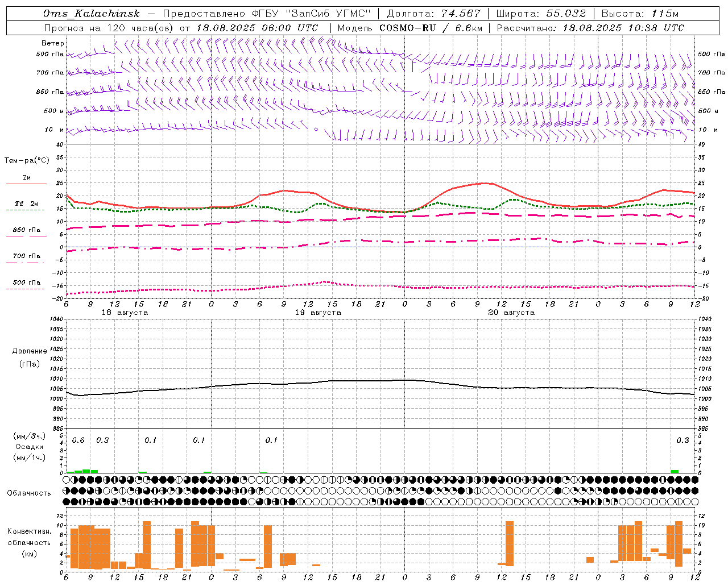Select the 20 августа date label
The image size is (728, 582).
511,313
